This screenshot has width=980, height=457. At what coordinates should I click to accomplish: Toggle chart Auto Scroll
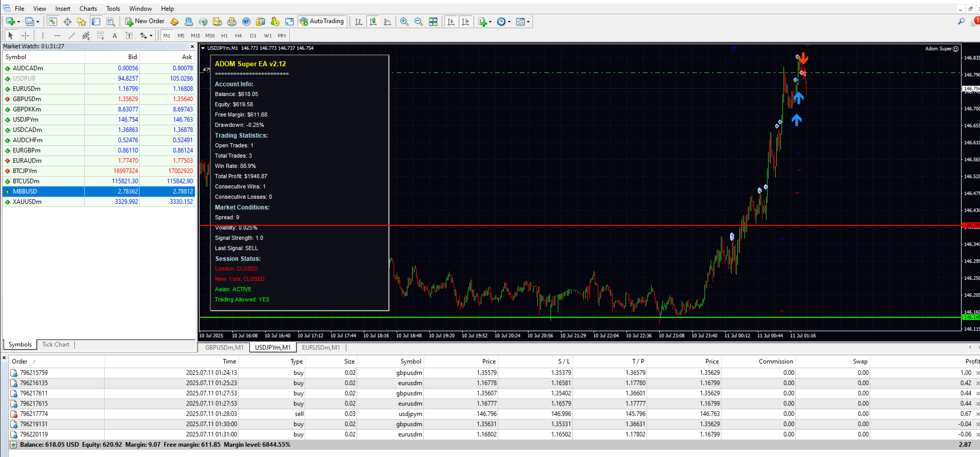click(x=451, y=22)
